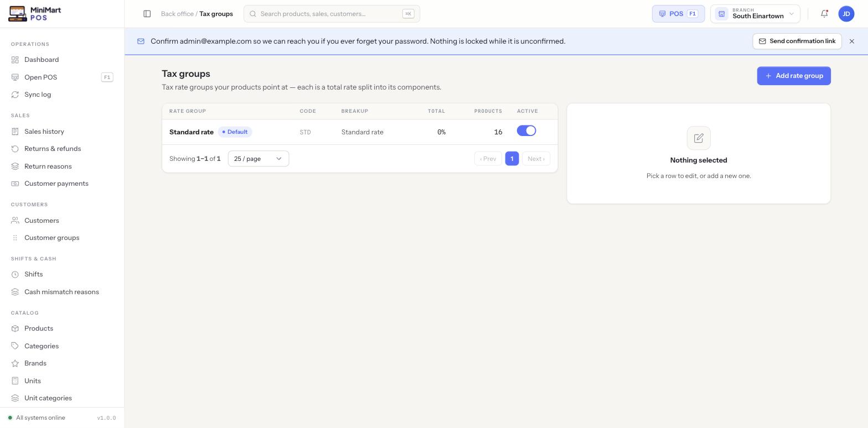
Task: Dismiss the email confirmation banner
Action: [x=852, y=41]
